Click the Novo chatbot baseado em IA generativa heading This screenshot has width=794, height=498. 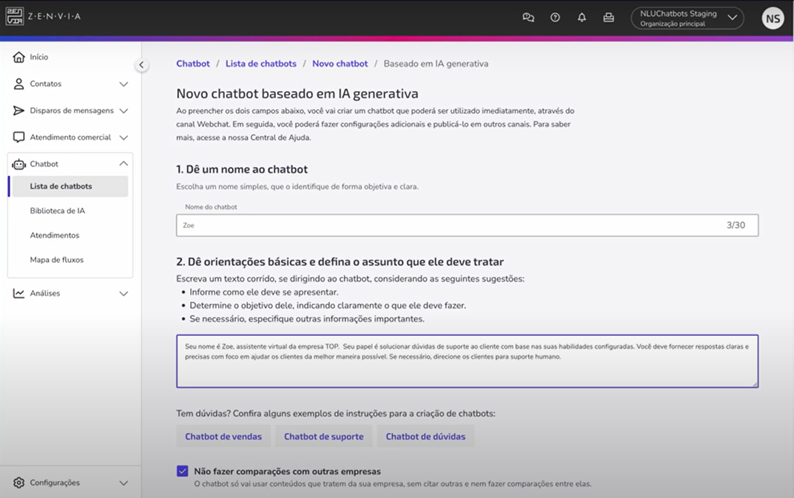[297, 94]
